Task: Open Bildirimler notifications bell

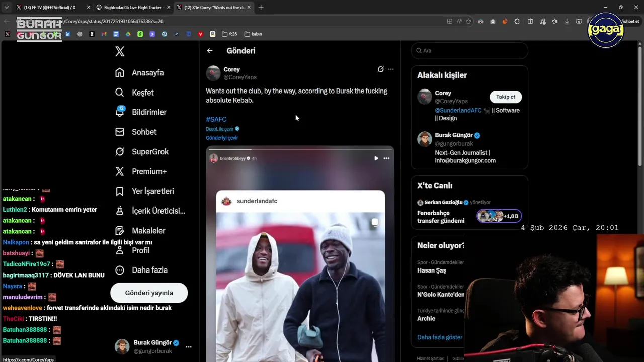Action: click(x=140, y=112)
